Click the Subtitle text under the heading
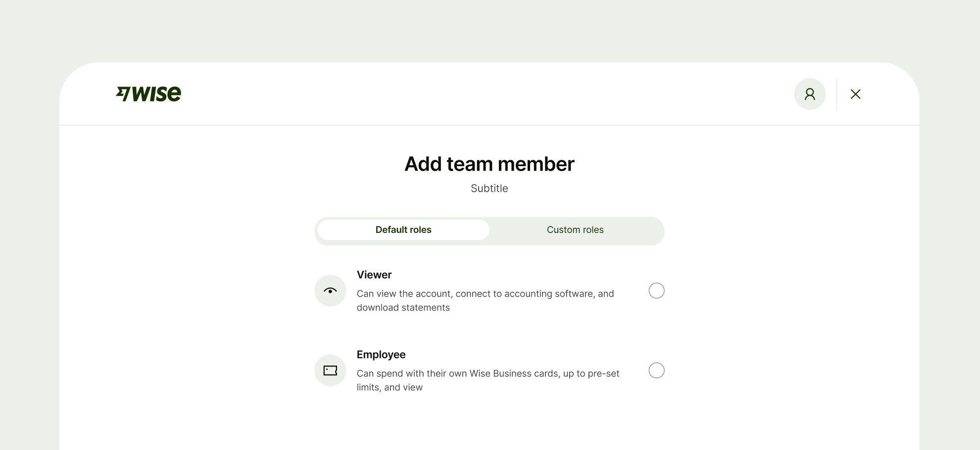Screen dimensions: 980x450 point(489,188)
